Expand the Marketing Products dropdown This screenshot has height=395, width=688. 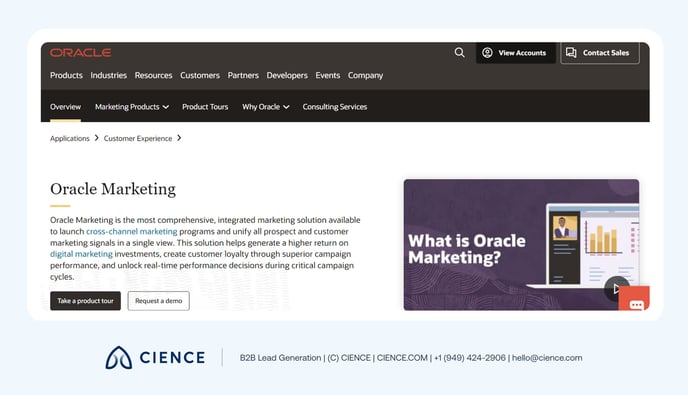[132, 107]
